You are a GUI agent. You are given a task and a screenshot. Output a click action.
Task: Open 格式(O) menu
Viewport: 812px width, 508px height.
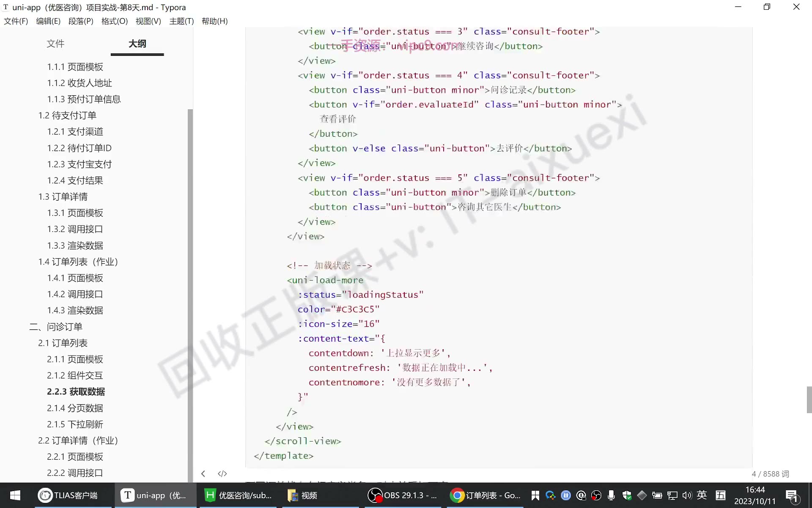pyautogui.click(x=115, y=21)
